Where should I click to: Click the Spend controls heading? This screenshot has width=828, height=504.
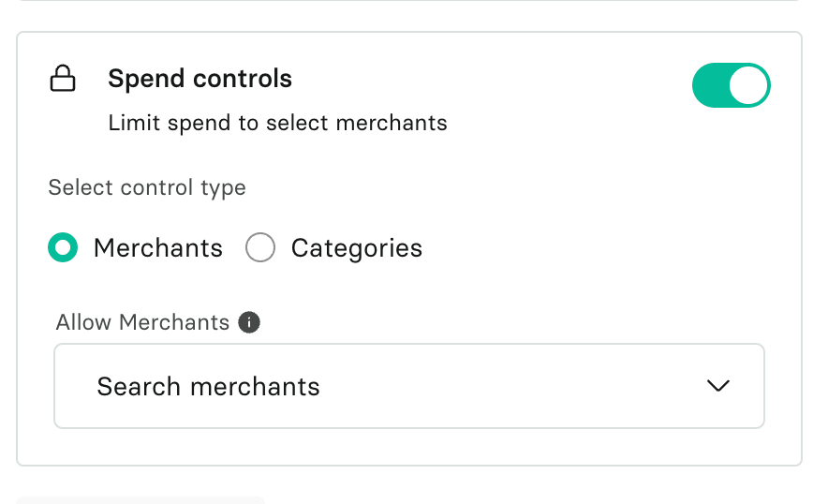coord(200,79)
